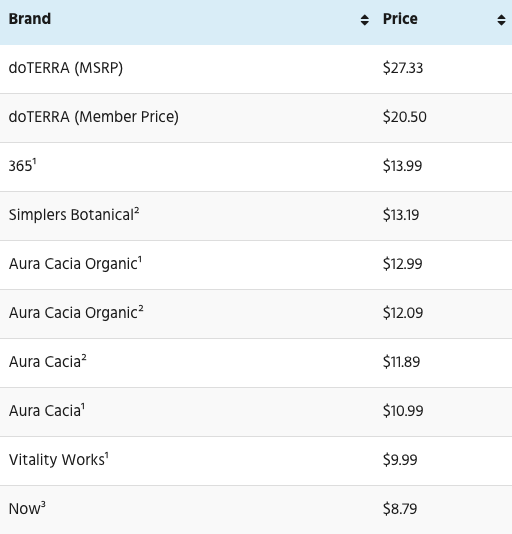Click the Price column header text
The image size is (512, 534).
pyautogui.click(x=400, y=19)
